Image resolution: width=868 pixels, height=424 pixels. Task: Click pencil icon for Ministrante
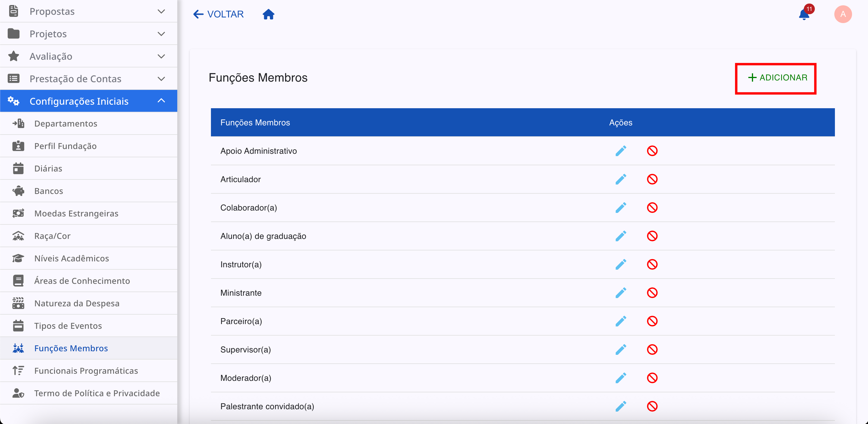(620, 293)
